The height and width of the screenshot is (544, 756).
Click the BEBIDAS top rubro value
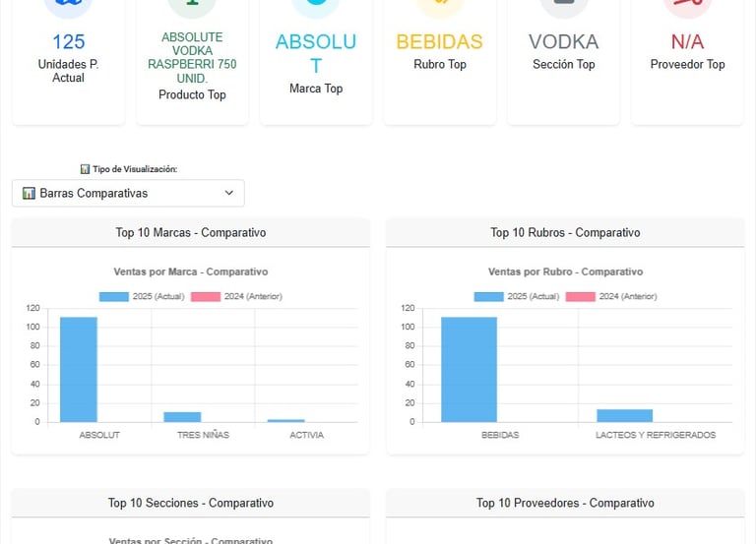pyautogui.click(x=439, y=42)
